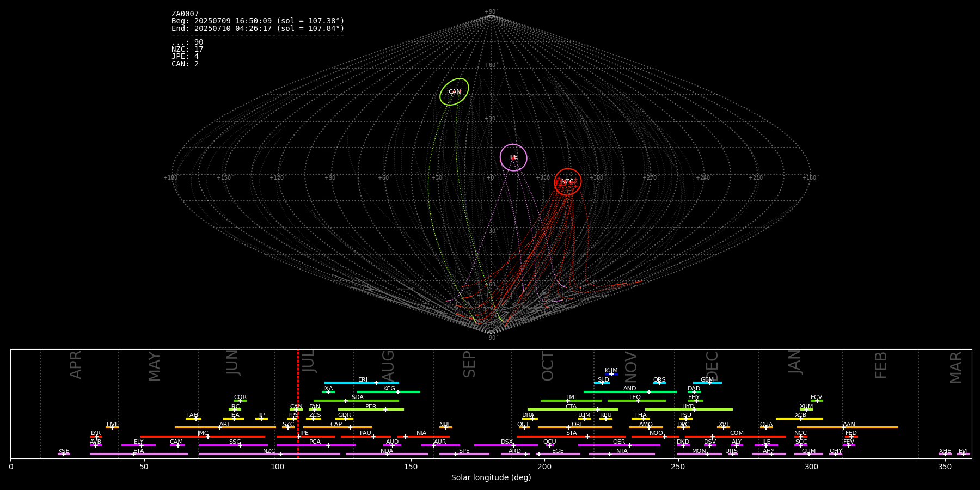Click the 'Solar longitude (deg)' axis label

491,478
